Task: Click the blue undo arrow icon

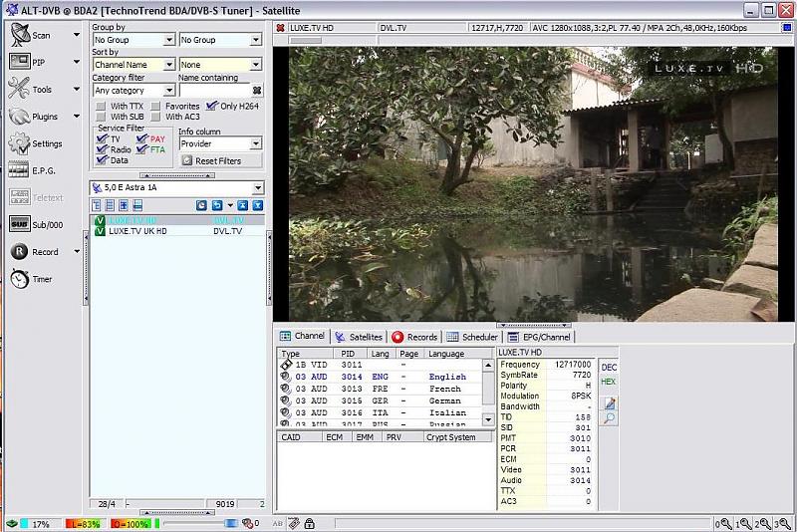Action: click(217, 205)
